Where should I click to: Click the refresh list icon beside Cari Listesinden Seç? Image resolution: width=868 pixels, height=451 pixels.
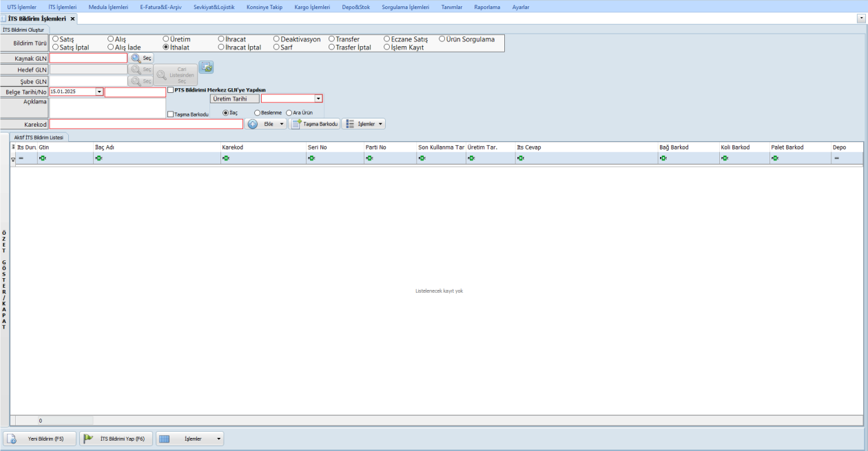(206, 67)
